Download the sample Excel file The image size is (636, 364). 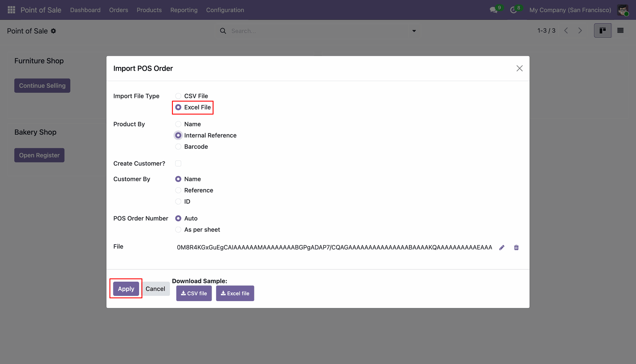click(235, 293)
